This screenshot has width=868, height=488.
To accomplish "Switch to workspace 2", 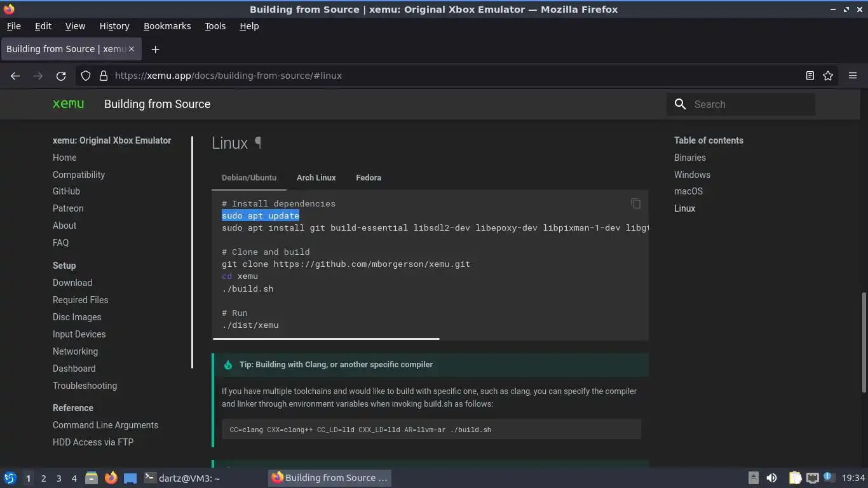I will (x=43, y=478).
